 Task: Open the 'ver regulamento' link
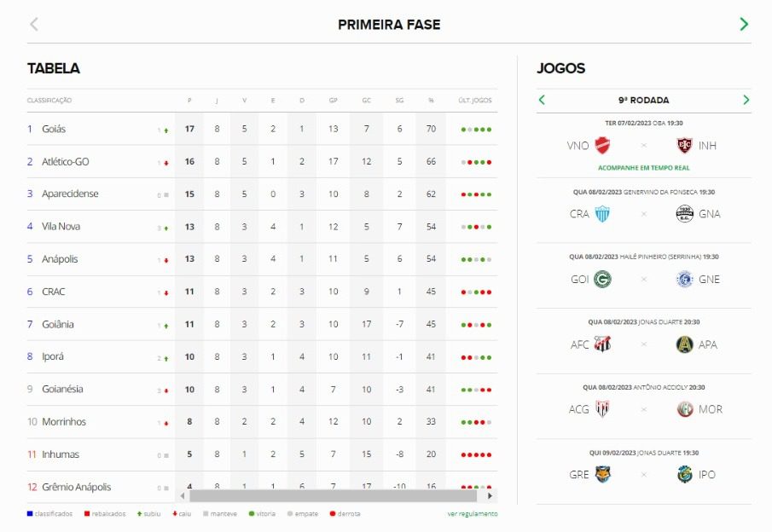click(x=472, y=514)
